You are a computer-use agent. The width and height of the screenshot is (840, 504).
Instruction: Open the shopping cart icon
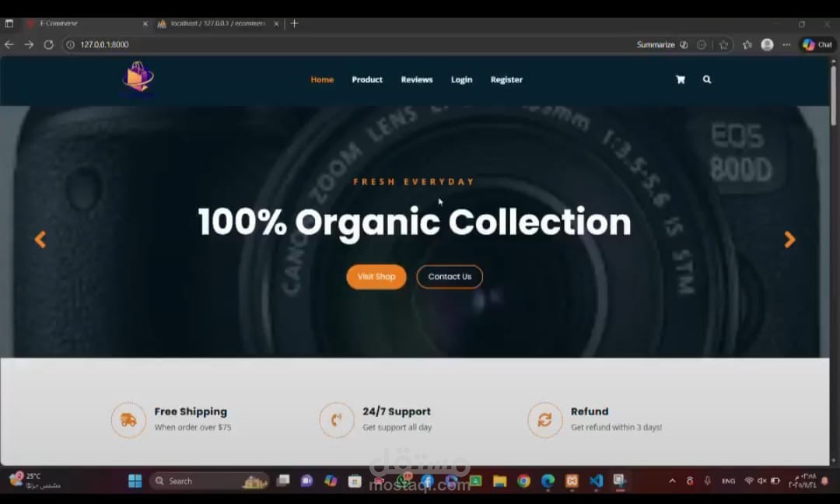tap(681, 80)
